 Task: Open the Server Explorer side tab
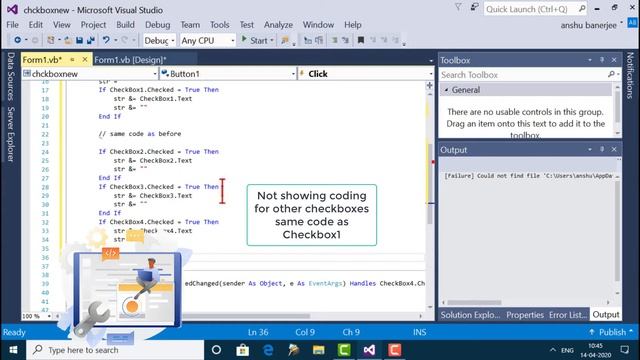click(11, 134)
